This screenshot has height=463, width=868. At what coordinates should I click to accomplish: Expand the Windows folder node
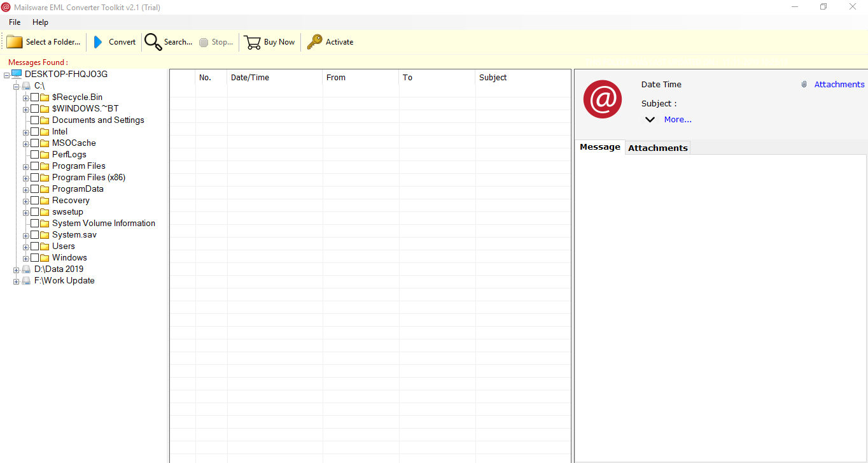(26, 259)
